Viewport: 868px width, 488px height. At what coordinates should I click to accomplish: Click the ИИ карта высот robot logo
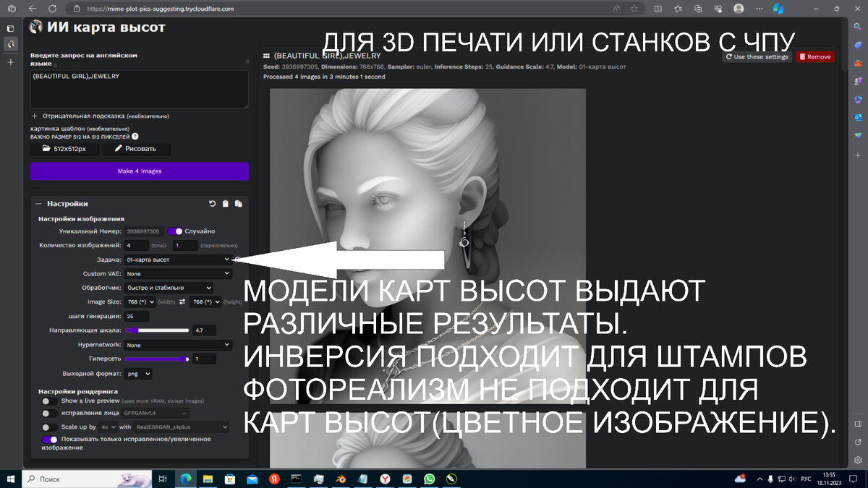pyautogui.click(x=37, y=26)
